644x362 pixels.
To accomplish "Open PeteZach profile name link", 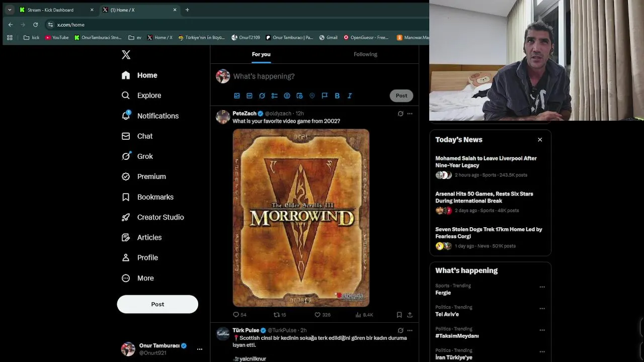I will 245,114.
